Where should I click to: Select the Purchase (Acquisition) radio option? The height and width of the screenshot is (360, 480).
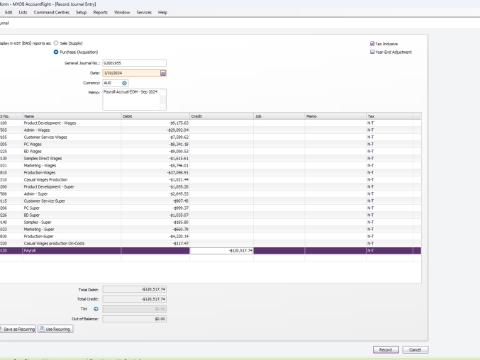pos(56,52)
